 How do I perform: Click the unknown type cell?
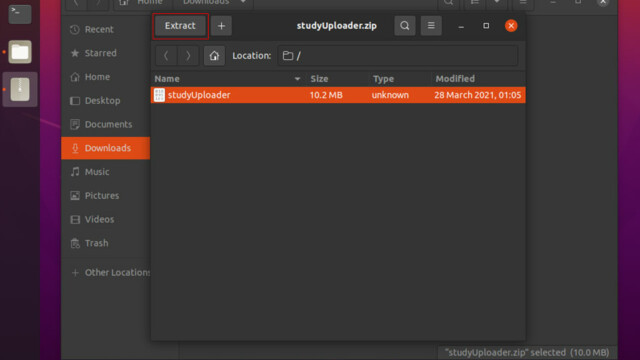pos(390,95)
